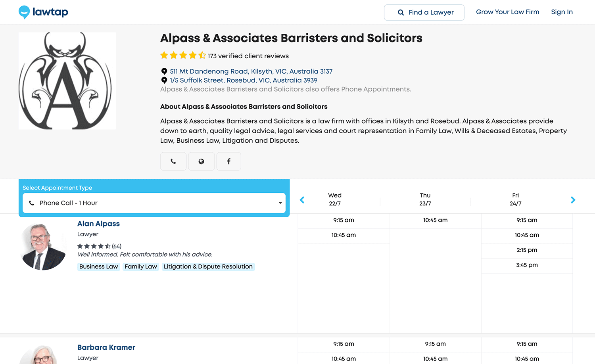Open the firm's phone contact icon
Viewport: 595px width, 364px height.
point(173,161)
